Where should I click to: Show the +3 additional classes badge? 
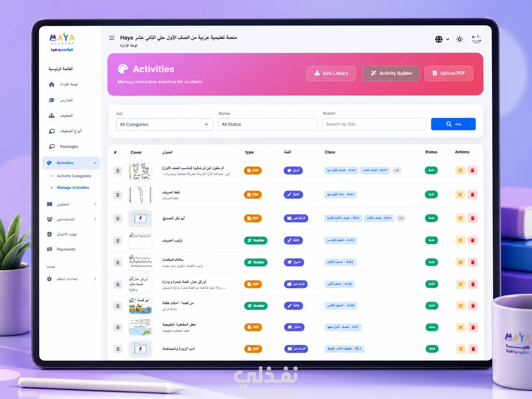(396, 170)
